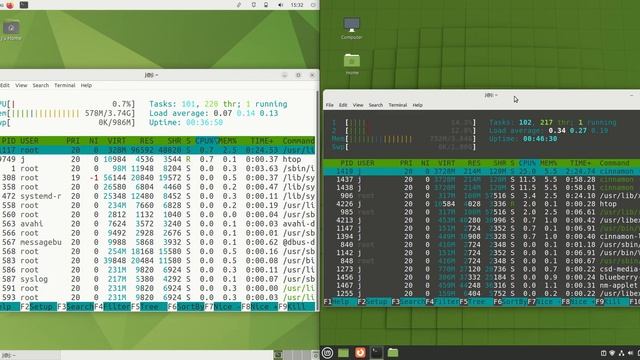Click F7 Nice- in left htop footer
Viewport: 640px width, 360px height.
[223, 307]
